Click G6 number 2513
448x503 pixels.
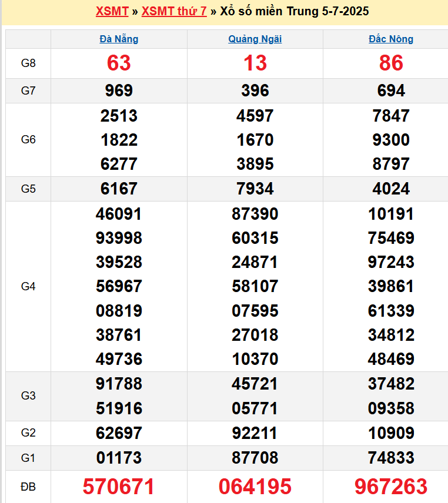pos(119,116)
